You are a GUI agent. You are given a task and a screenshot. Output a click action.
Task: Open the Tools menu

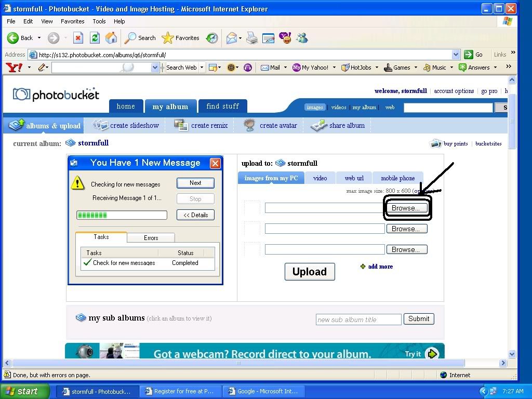[x=99, y=21]
